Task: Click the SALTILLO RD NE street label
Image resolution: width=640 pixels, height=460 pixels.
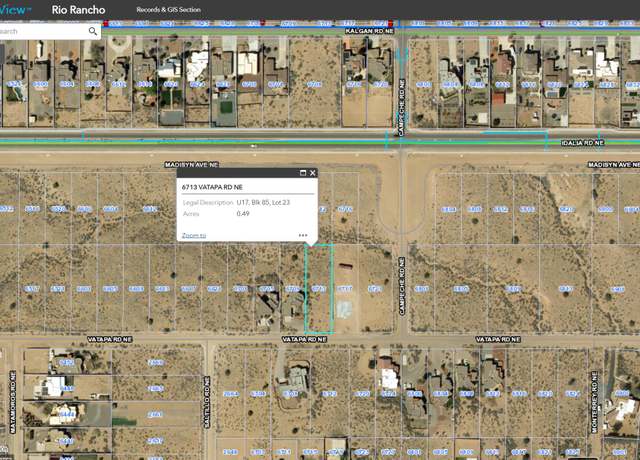Action: click(207, 402)
